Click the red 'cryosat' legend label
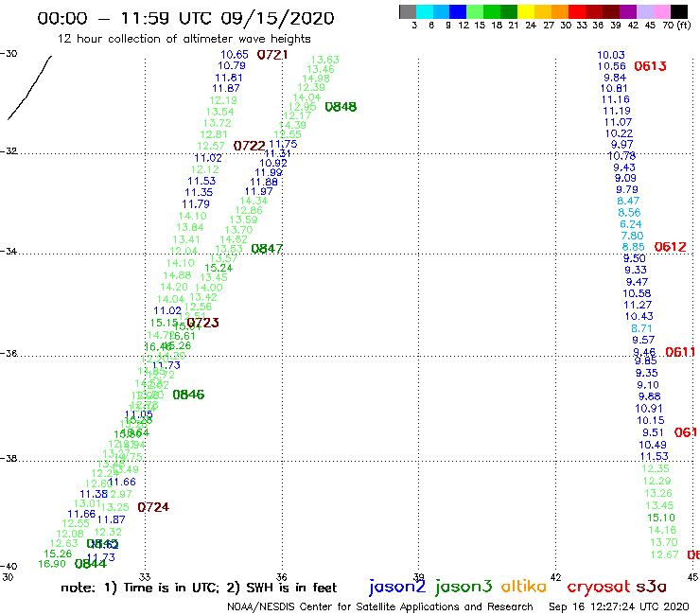This screenshot has height=615, width=700. [599, 587]
